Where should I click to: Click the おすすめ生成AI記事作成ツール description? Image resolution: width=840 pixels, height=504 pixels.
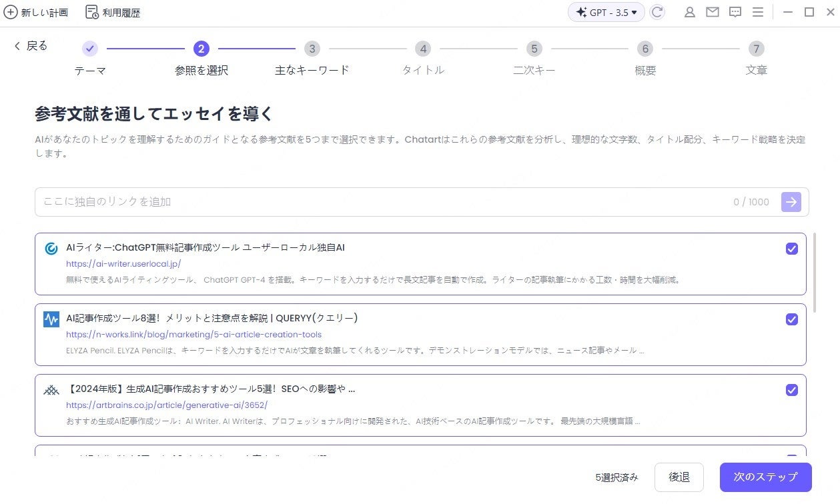pos(353,421)
